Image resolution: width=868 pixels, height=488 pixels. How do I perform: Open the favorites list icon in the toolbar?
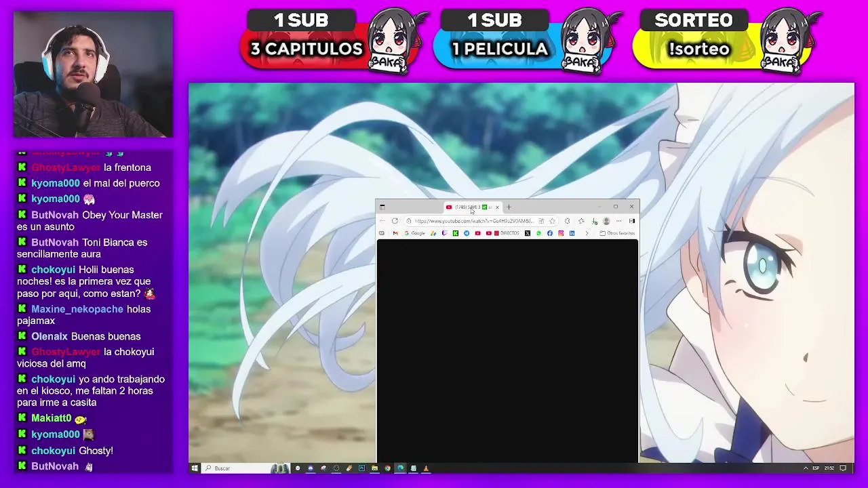tap(581, 221)
